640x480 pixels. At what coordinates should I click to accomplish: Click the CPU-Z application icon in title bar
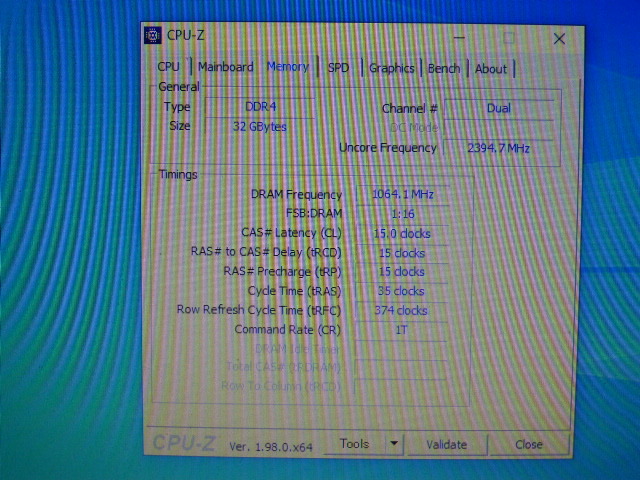pos(153,36)
